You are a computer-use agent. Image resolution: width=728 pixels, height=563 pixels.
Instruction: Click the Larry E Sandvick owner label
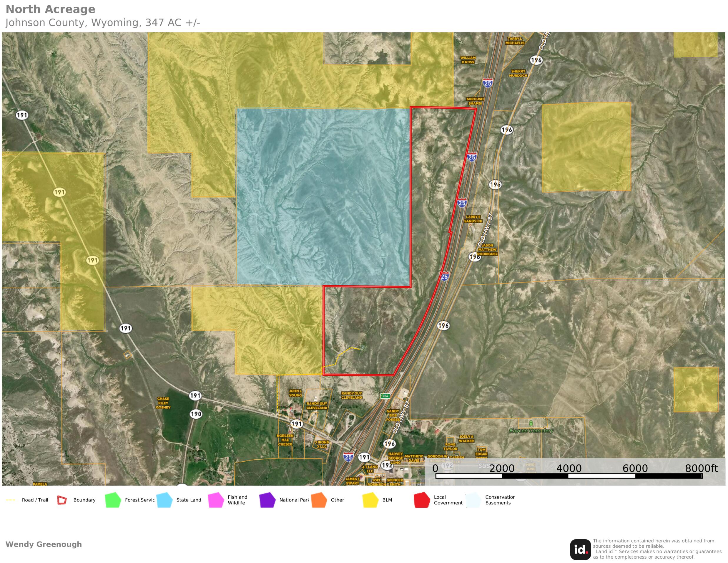pyautogui.click(x=473, y=219)
